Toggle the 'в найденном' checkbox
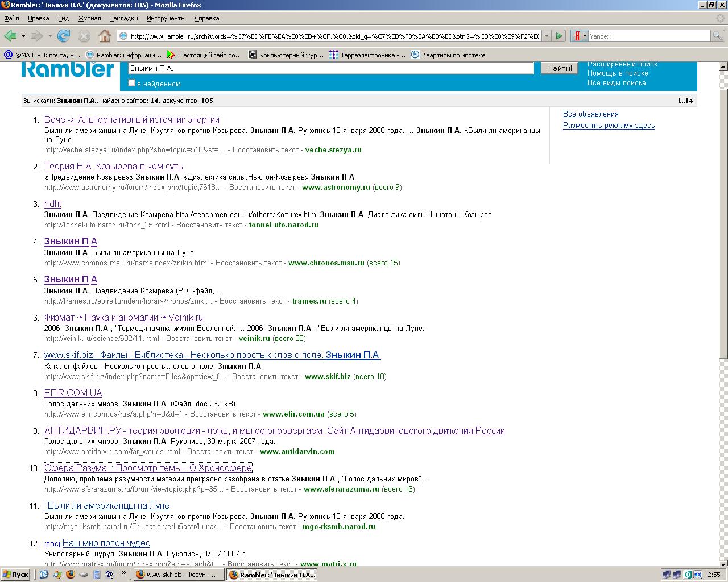The height and width of the screenshot is (582, 728). pos(132,83)
